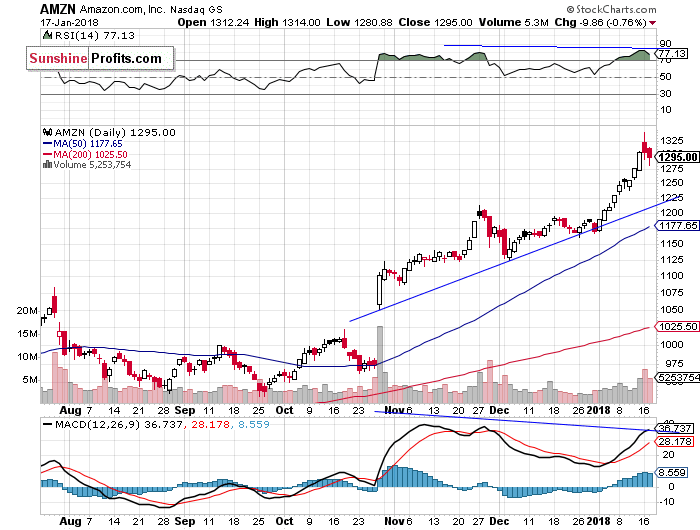Click the High 1314.00 value

[x=287, y=22]
